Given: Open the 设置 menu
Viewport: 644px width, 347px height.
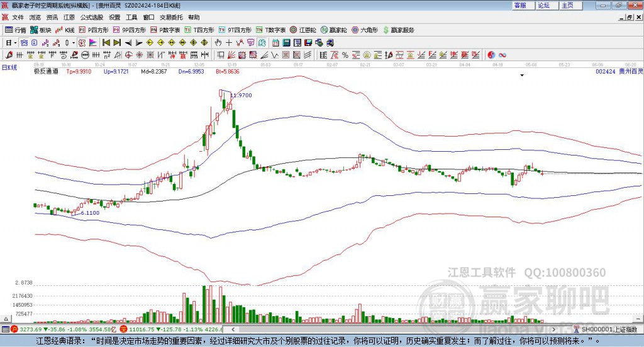Looking at the screenshot, I should 114,17.
